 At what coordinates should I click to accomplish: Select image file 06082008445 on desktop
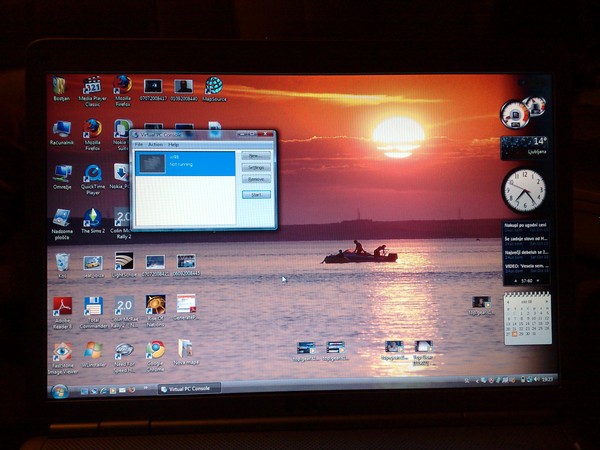click(x=186, y=265)
